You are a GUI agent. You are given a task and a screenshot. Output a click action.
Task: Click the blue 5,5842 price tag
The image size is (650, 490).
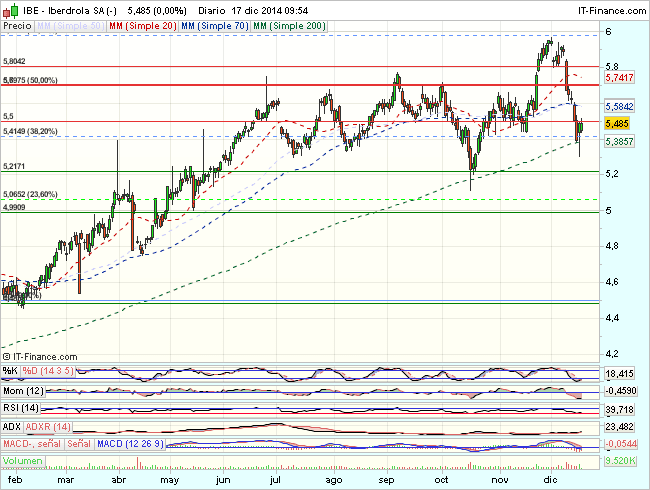(619, 107)
